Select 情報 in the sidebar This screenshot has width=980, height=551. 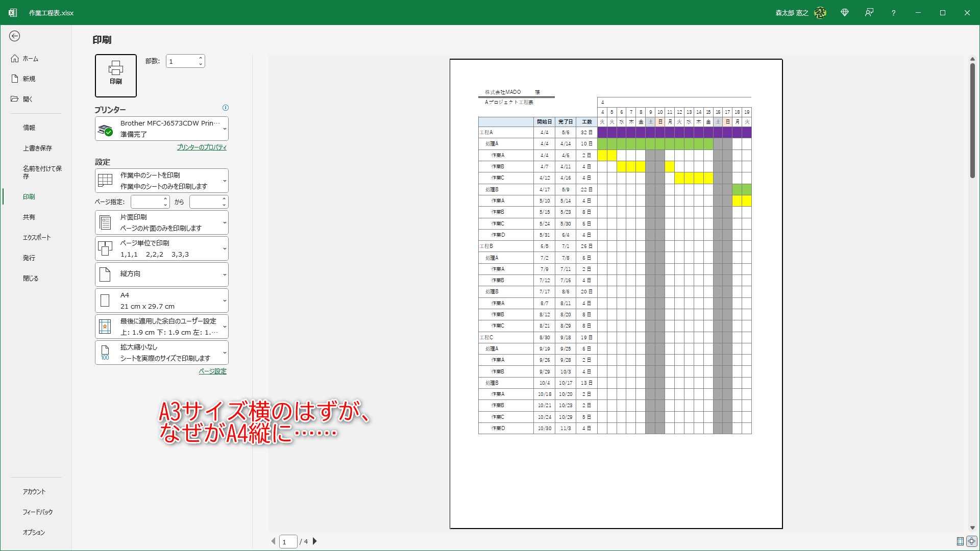point(29,128)
